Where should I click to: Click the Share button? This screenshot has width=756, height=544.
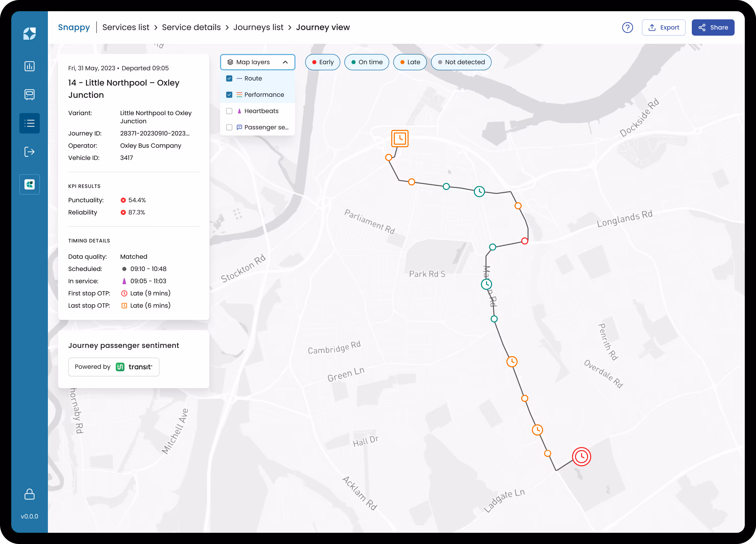[713, 27]
